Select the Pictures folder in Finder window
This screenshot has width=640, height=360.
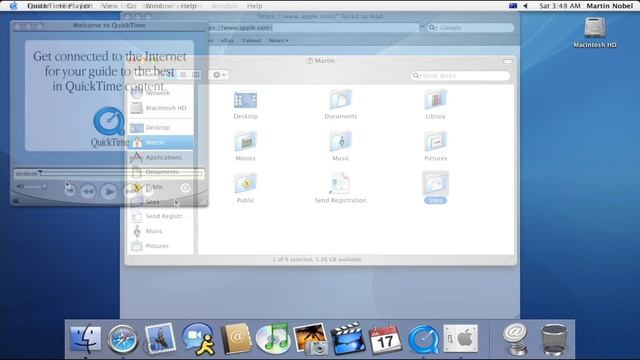tap(436, 146)
